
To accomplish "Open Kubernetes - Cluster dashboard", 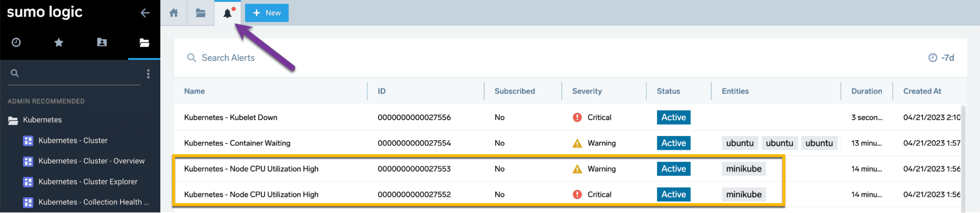I will (x=73, y=140).
